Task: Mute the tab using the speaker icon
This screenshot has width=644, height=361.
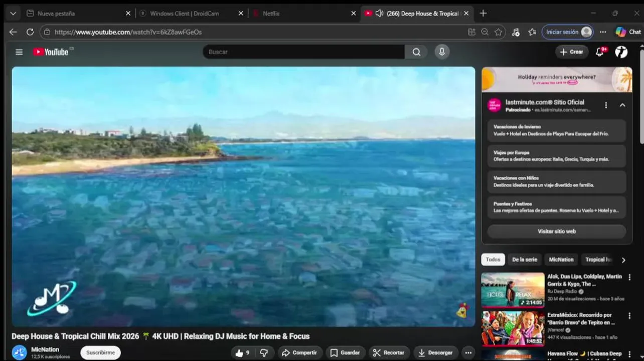Action: (379, 14)
